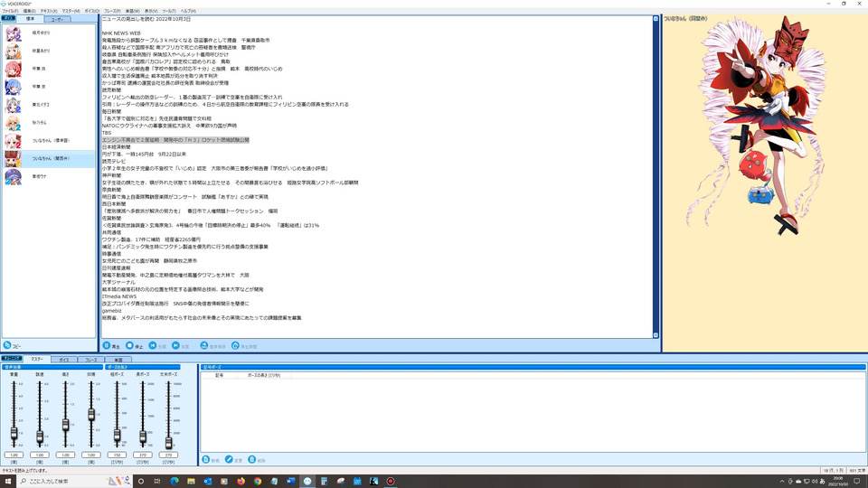Viewport: 868px width, 488px height.
Task: Adjust the 高さ pitch slider handle
Action: click(65, 425)
